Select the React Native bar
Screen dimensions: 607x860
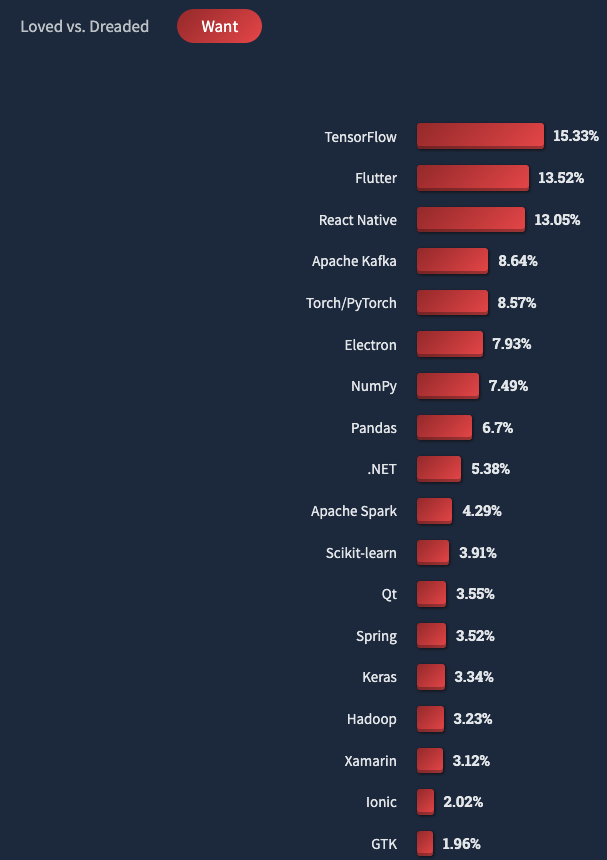point(470,220)
